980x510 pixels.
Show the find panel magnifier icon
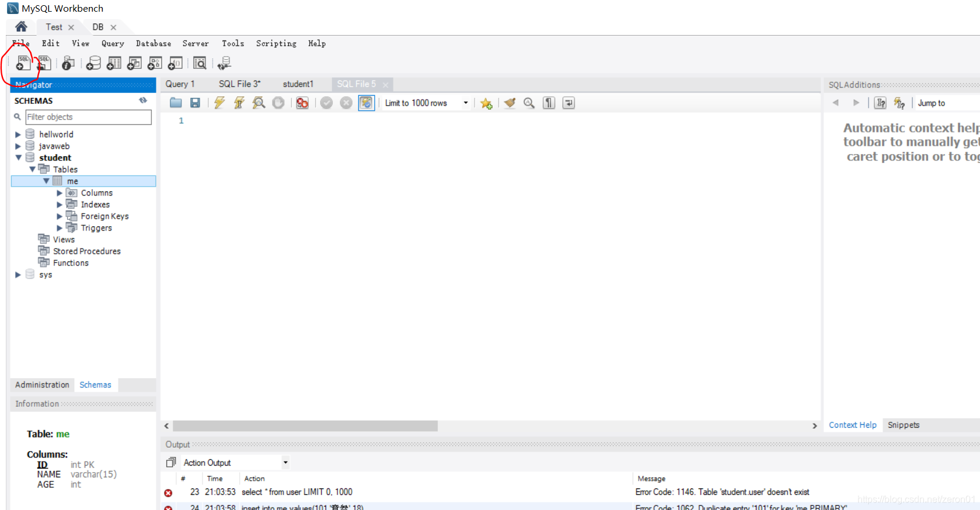click(529, 103)
